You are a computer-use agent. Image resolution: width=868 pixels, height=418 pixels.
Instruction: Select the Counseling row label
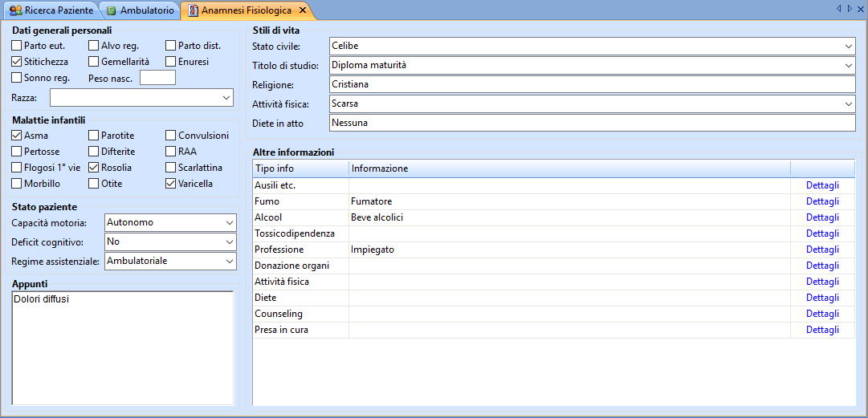(x=279, y=314)
